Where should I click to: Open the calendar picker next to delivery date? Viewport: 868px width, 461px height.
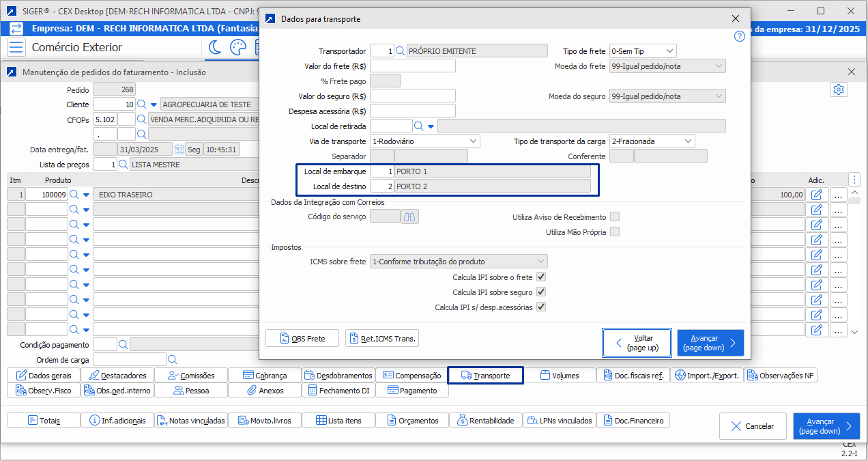point(179,150)
